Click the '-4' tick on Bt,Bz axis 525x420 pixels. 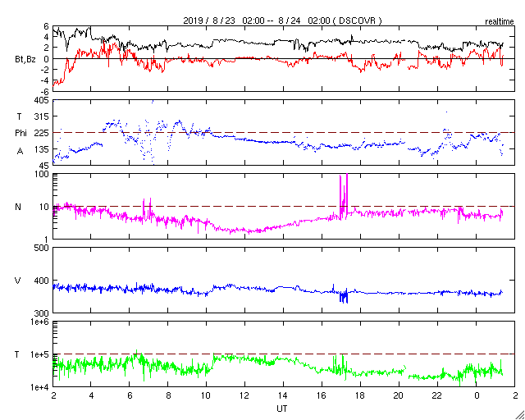(45, 80)
